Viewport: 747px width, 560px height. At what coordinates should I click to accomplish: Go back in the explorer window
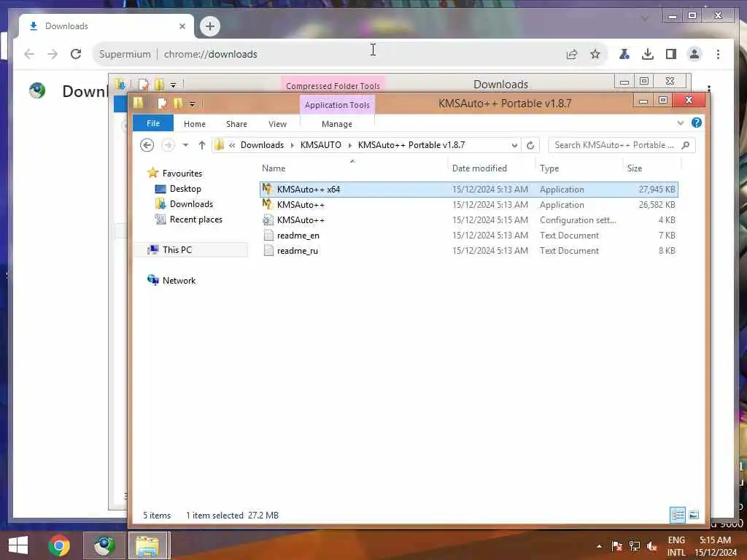coord(147,145)
